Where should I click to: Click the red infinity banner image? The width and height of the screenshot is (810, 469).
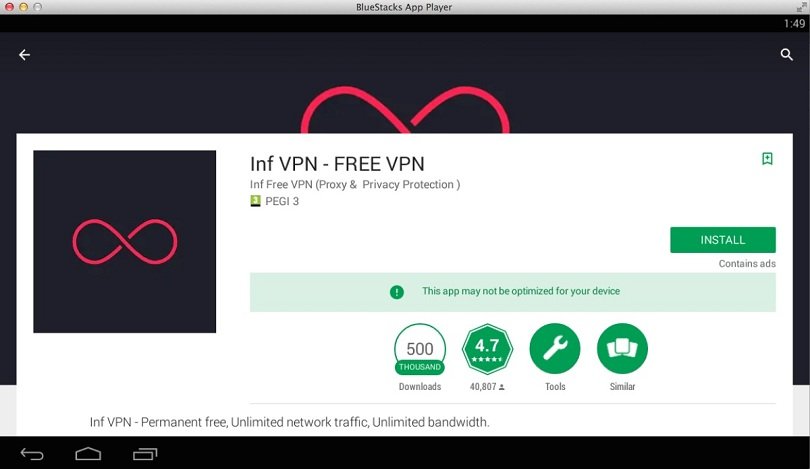[405, 110]
